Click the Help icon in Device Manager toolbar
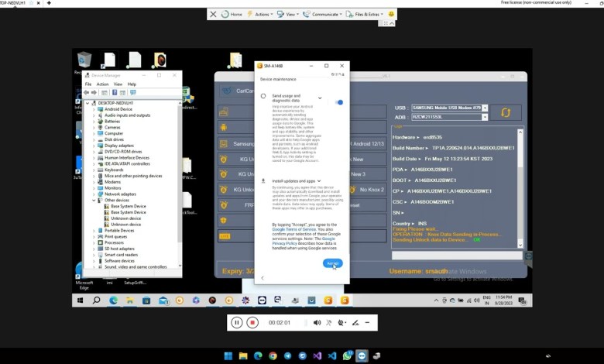Viewport: 604px width, 364px height. [x=115, y=92]
